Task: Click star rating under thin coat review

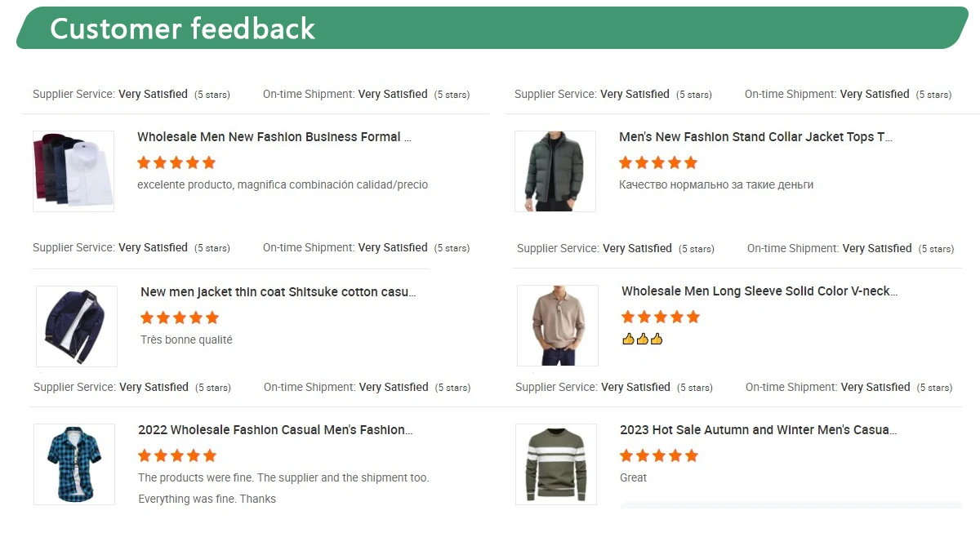Action: 180,317
